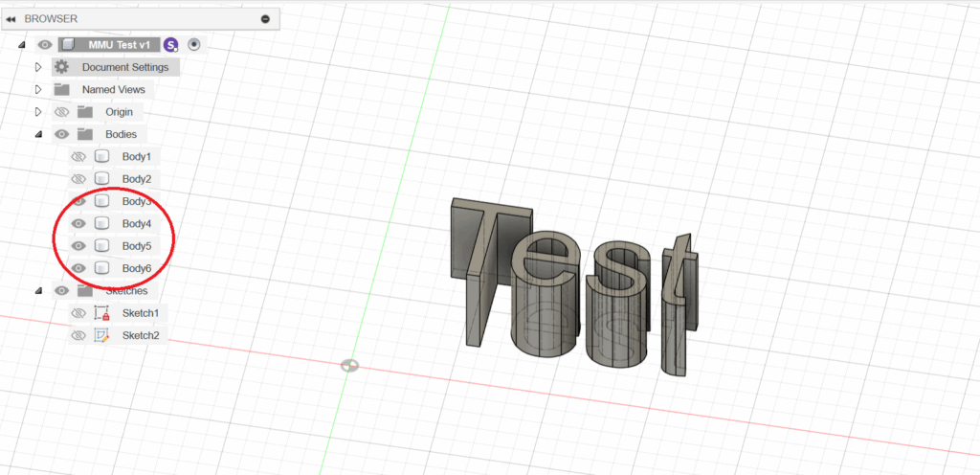The width and height of the screenshot is (980, 475).
Task: Click the locked Sketch1 sketch icon
Action: point(101,312)
